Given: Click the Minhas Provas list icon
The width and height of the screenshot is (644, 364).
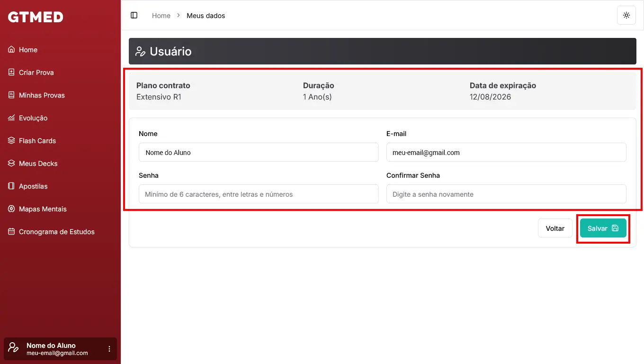Looking at the screenshot, I should tap(11, 95).
